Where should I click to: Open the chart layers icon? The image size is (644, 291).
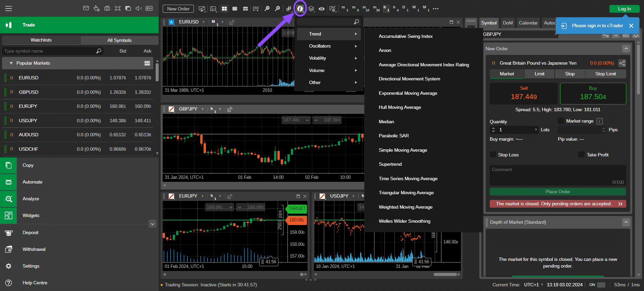pos(311,9)
